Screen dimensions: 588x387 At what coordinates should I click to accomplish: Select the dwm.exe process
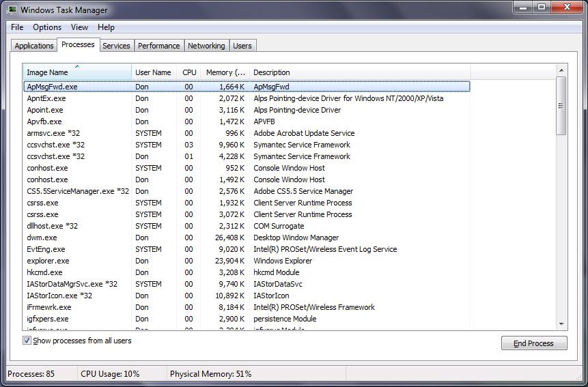click(247, 238)
